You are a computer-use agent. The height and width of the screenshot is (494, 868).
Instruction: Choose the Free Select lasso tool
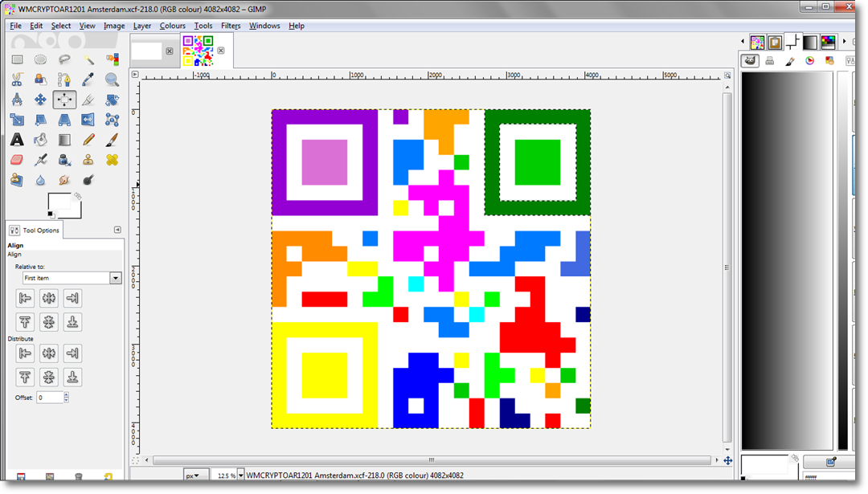coord(64,59)
